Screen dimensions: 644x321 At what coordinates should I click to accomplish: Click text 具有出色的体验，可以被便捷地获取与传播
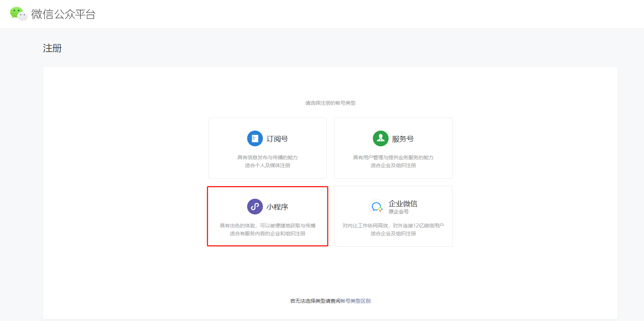click(x=268, y=226)
